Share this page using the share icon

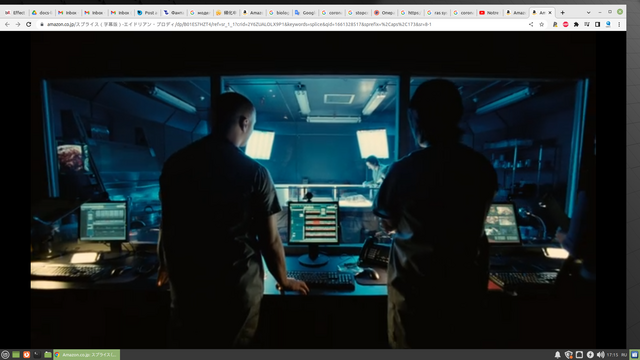pyautogui.click(x=531, y=24)
